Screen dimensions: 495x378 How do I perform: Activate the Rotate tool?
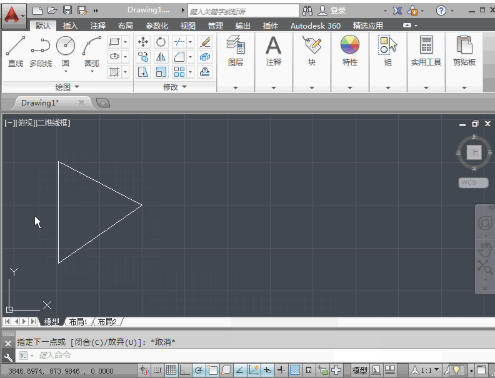point(161,42)
